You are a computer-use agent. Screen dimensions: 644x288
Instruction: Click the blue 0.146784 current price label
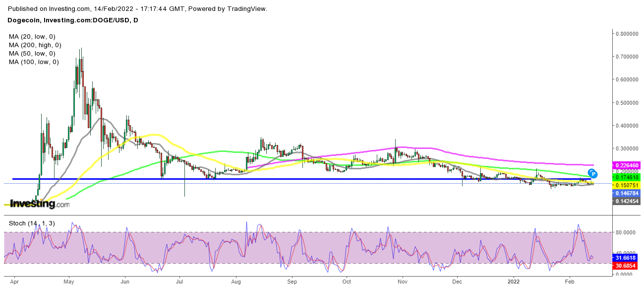click(x=626, y=193)
